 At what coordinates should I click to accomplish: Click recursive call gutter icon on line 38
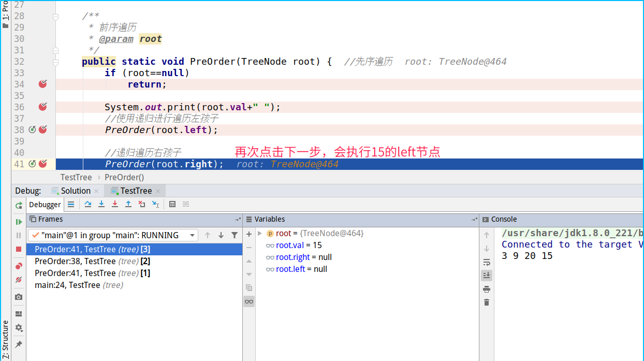[x=32, y=129]
